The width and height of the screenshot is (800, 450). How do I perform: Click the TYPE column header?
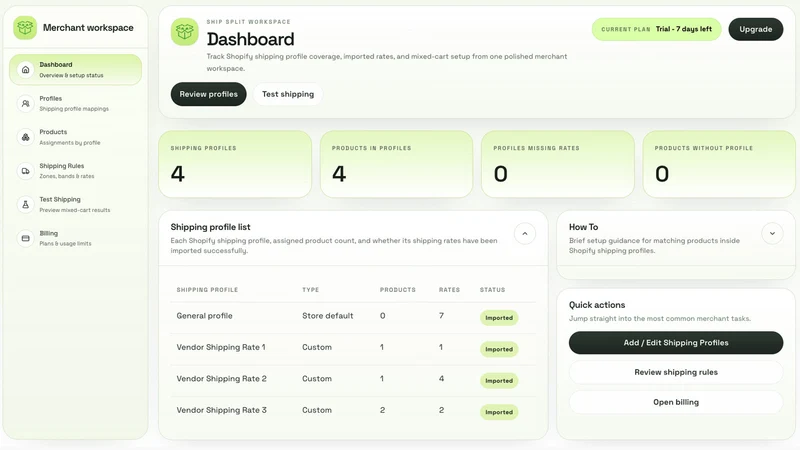310,290
